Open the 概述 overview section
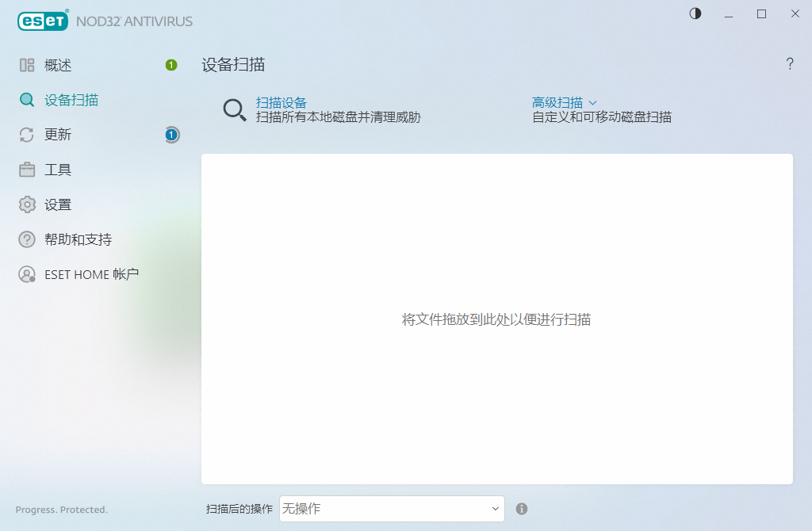This screenshot has width=812, height=531. point(57,65)
